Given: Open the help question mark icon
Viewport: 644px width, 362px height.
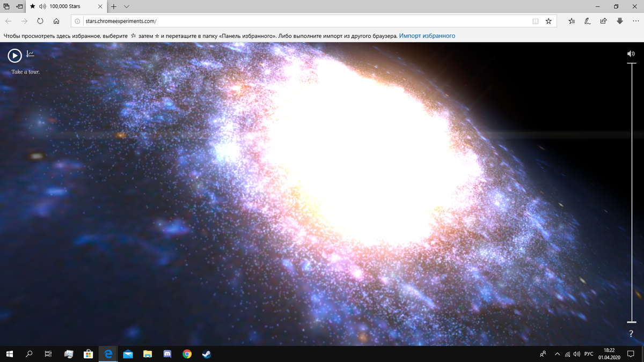Looking at the screenshot, I should [631, 334].
